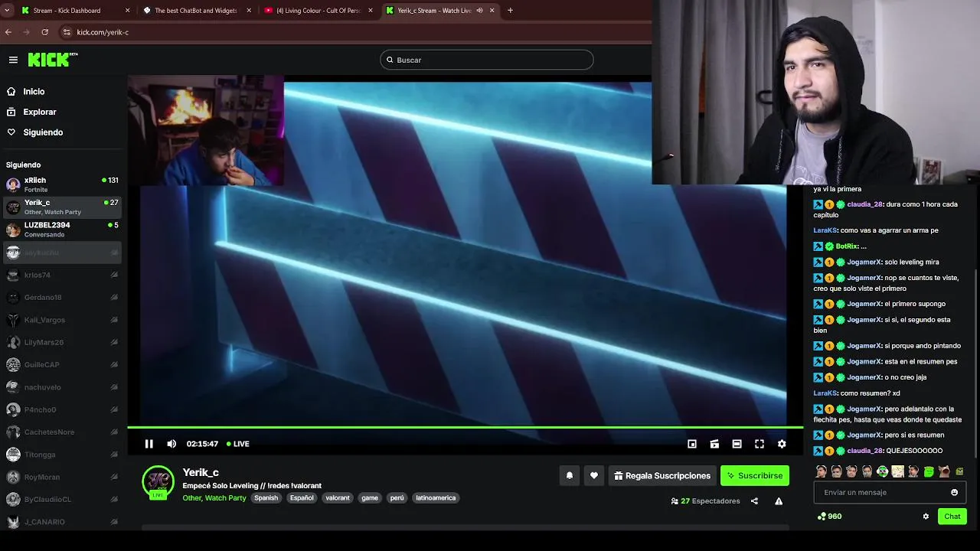
Task: Toggle theater mode
Action: tap(737, 444)
